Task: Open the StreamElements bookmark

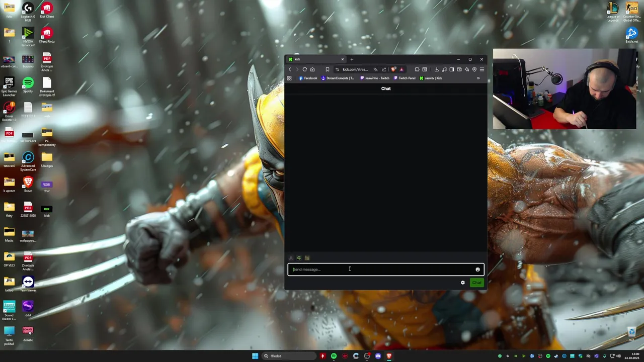Action: 338,78
